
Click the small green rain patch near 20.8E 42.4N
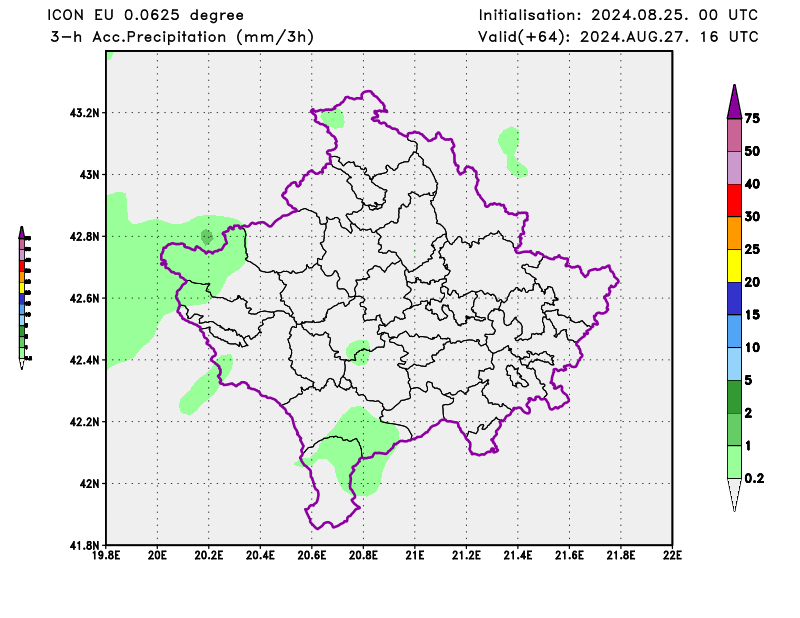pos(358,352)
